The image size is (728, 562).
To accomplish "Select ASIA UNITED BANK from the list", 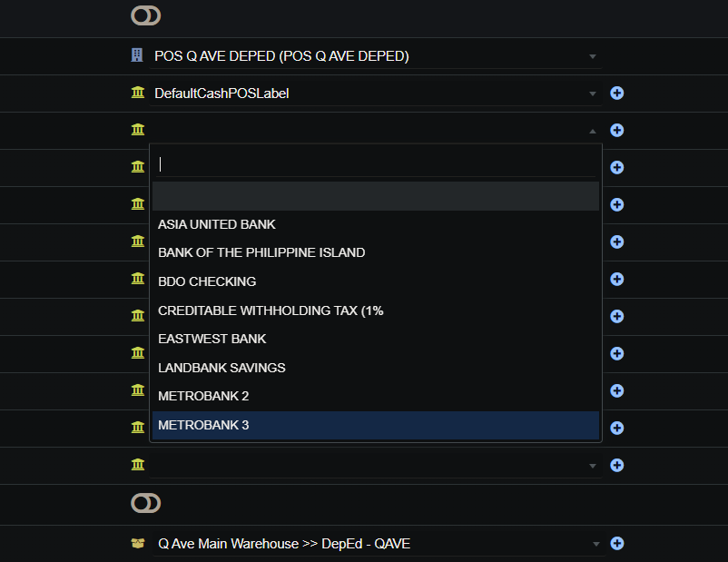I will click(x=217, y=224).
